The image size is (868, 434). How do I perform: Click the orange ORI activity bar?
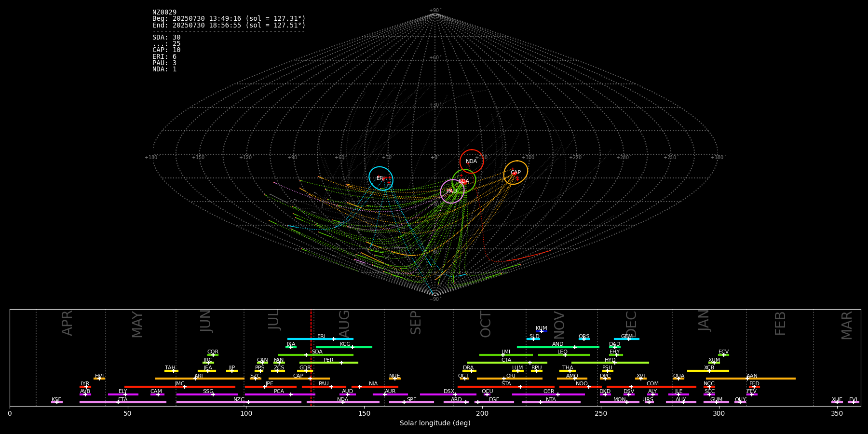[510, 379]
